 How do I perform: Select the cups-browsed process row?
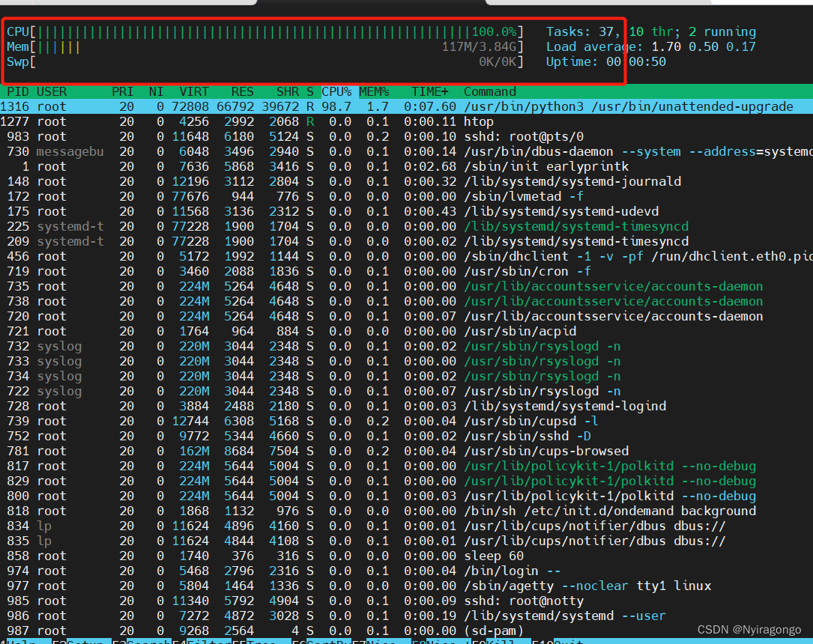click(x=406, y=452)
